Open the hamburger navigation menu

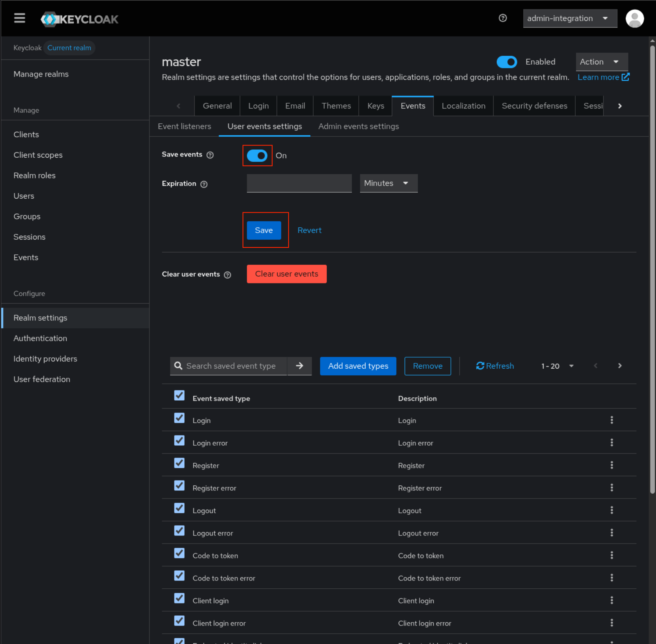click(19, 18)
